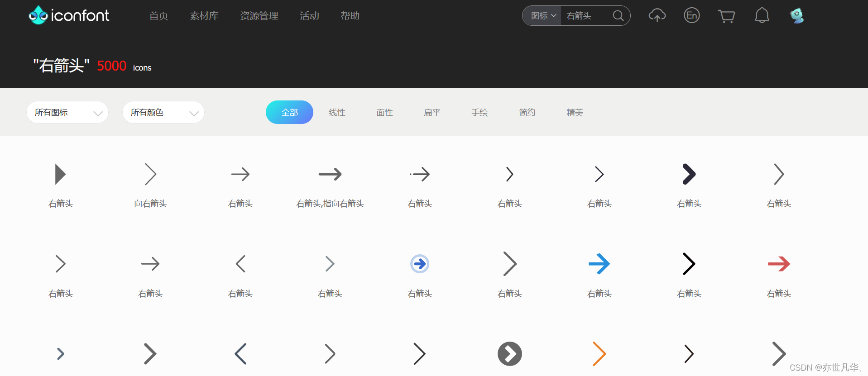Image resolution: width=868 pixels, height=376 pixels.
Task: Filter by 面性 style
Action: (x=384, y=112)
